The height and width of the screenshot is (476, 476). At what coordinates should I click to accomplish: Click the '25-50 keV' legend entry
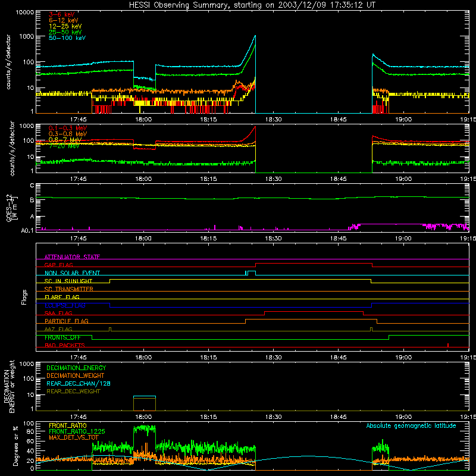[65, 32]
